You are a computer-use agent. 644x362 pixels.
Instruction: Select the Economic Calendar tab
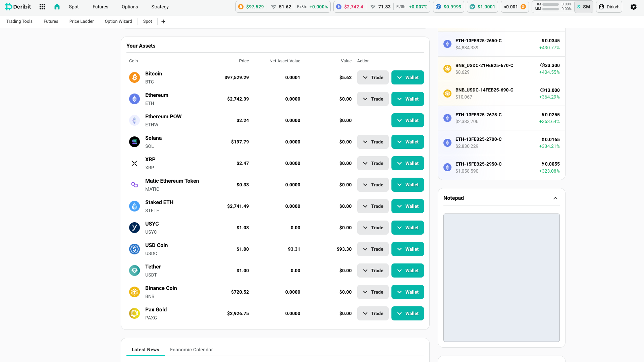coord(192,350)
